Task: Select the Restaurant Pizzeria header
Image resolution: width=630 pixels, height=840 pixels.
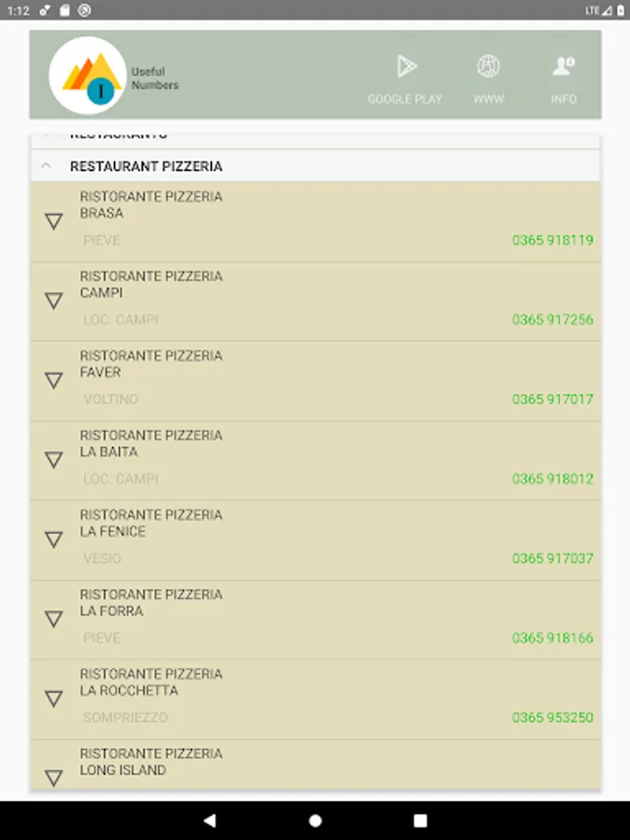Action: tap(147, 166)
